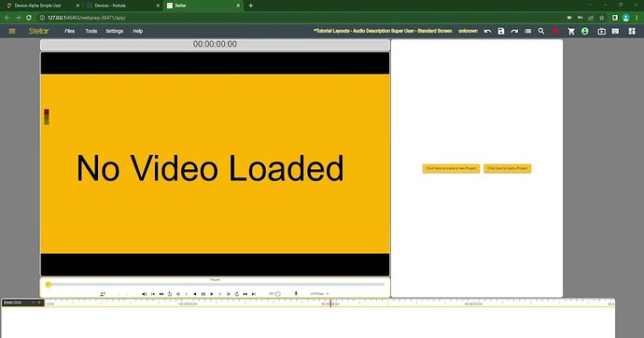Click the video player TV icon
644x338 pixels.
602,31
